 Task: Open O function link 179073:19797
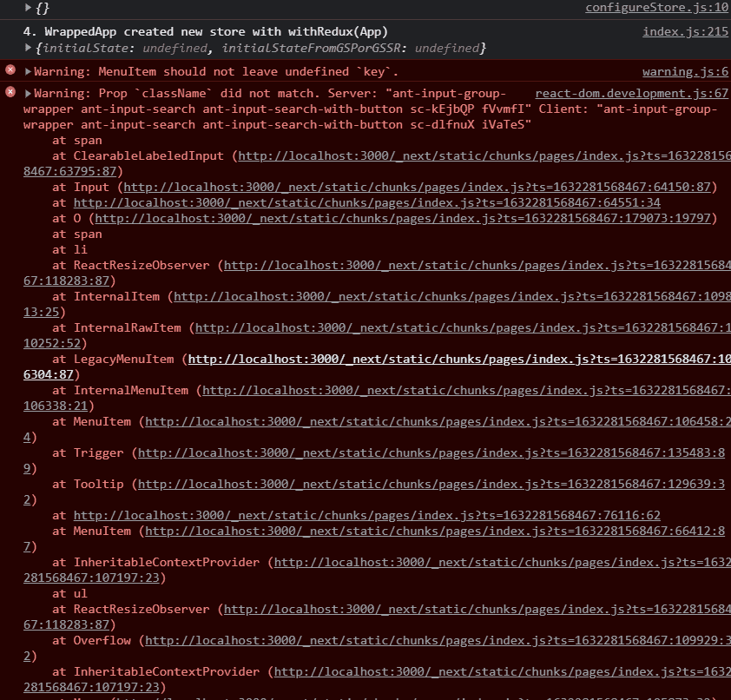tap(403, 219)
